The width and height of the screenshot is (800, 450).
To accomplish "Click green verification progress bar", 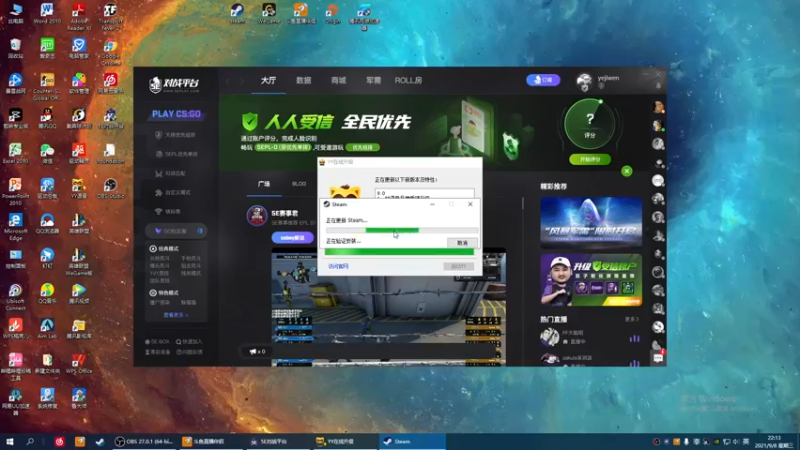I will click(399, 252).
